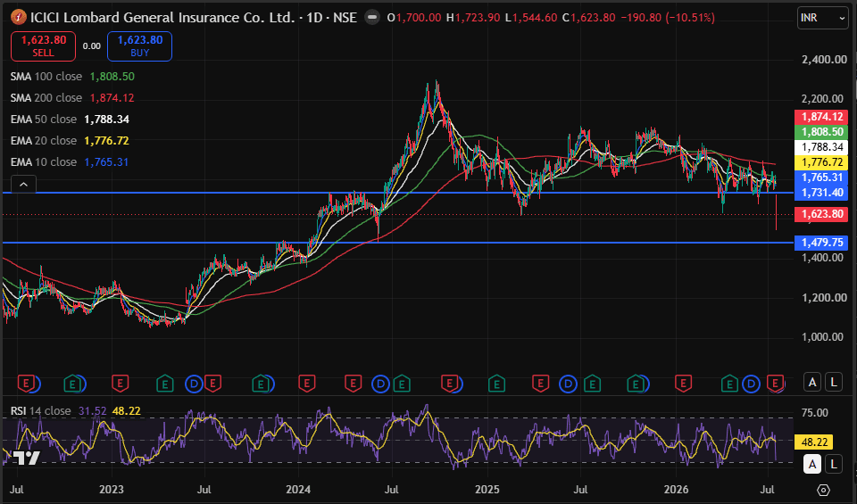
Task: Toggle log scale L on the RSI pane
Action: point(834,464)
